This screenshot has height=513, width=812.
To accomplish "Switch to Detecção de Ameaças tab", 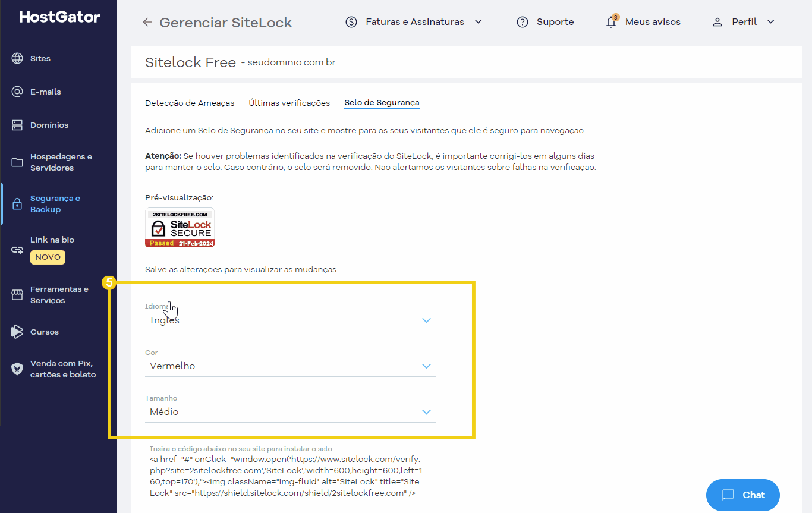I will [190, 103].
